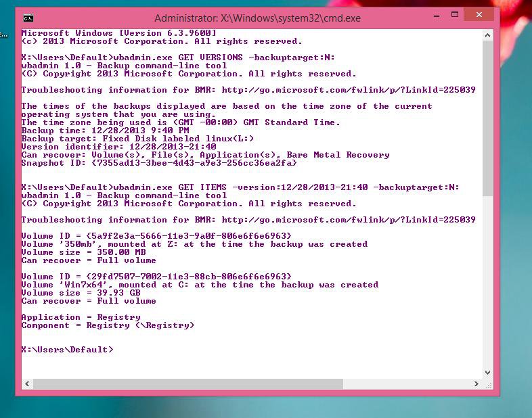Click the 'Version identifier: 12/28/2013-21:40' line
Screen dimensions: 532x418
(118, 147)
